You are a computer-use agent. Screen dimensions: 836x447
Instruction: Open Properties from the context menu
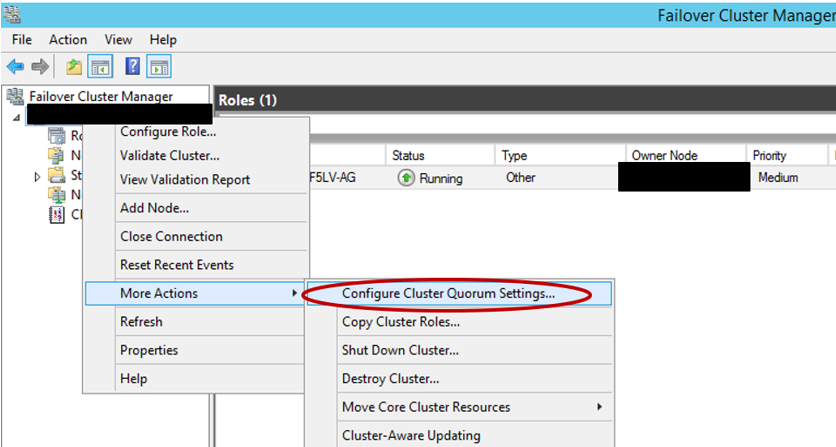coord(196,350)
